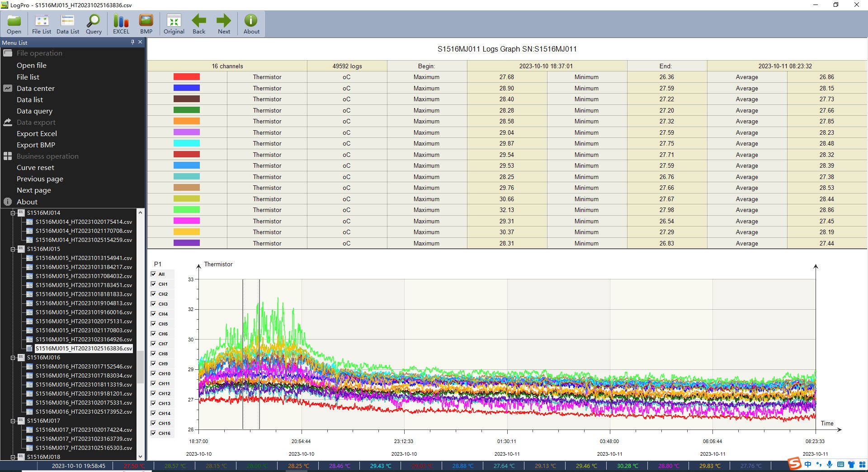Viewport: 868px width, 472px height.
Task: Open the File List toolbar icon
Action: coord(42,24)
